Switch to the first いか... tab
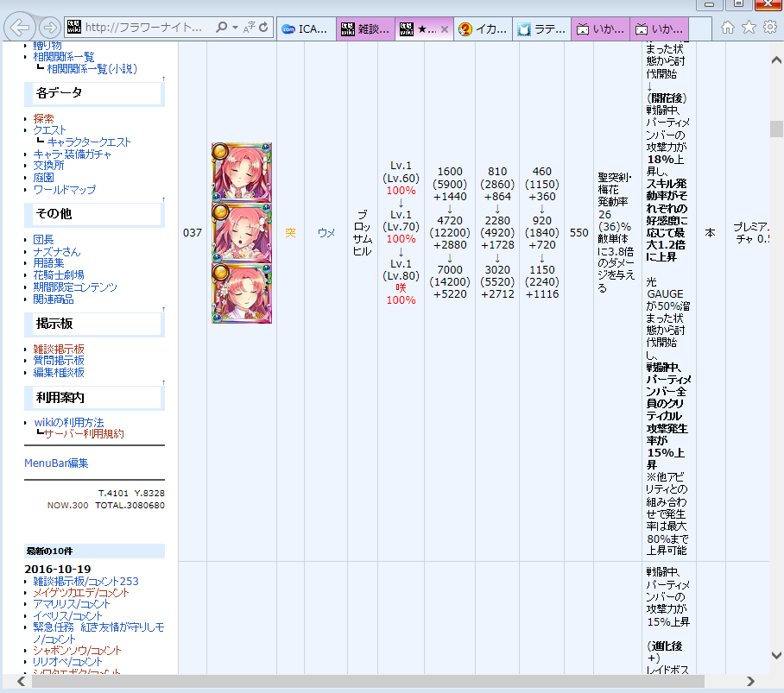This screenshot has height=693, width=784. tap(600, 29)
